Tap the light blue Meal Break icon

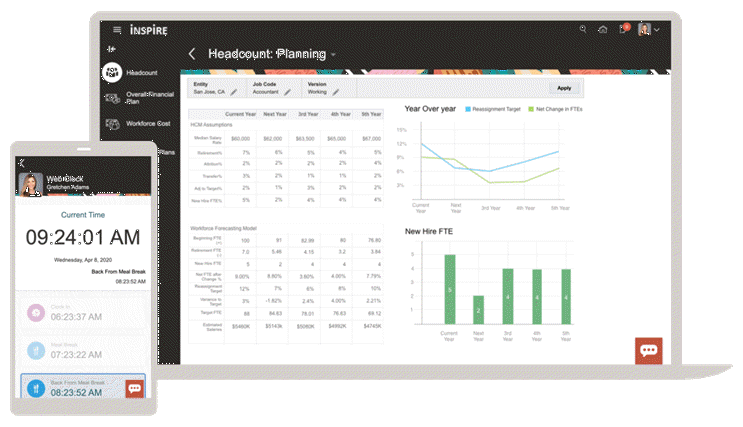tap(36, 351)
